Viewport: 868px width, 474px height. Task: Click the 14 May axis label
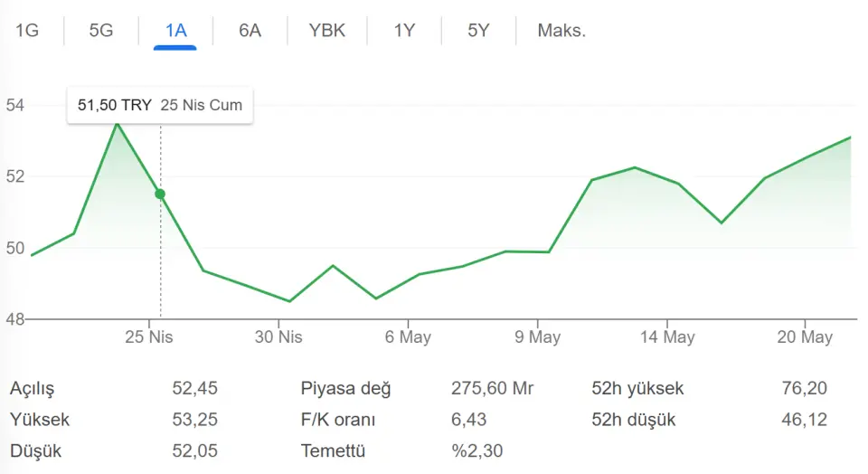tap(667, 337)
